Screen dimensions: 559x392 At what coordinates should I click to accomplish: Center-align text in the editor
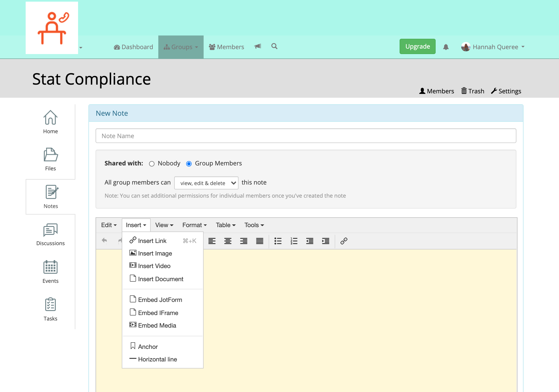(228, 241)
